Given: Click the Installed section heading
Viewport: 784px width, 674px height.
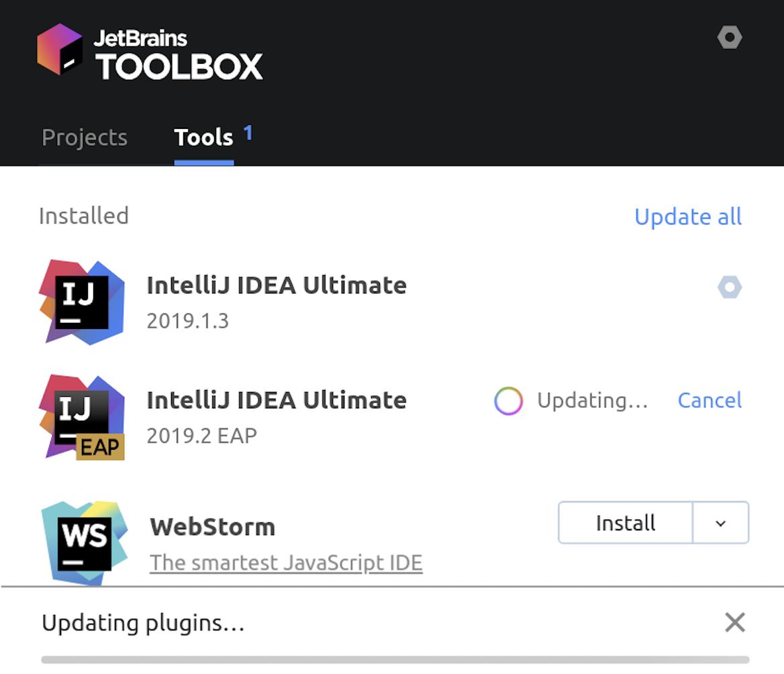Looking at the screenshot, I should (84, 216).
